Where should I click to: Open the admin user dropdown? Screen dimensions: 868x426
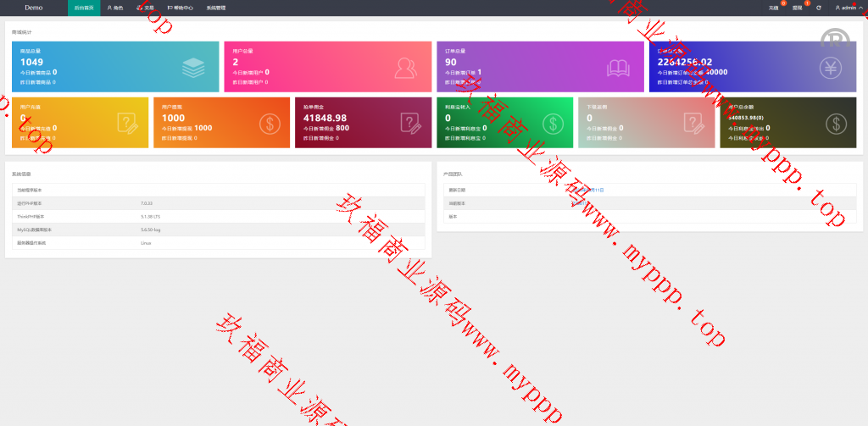847,8
